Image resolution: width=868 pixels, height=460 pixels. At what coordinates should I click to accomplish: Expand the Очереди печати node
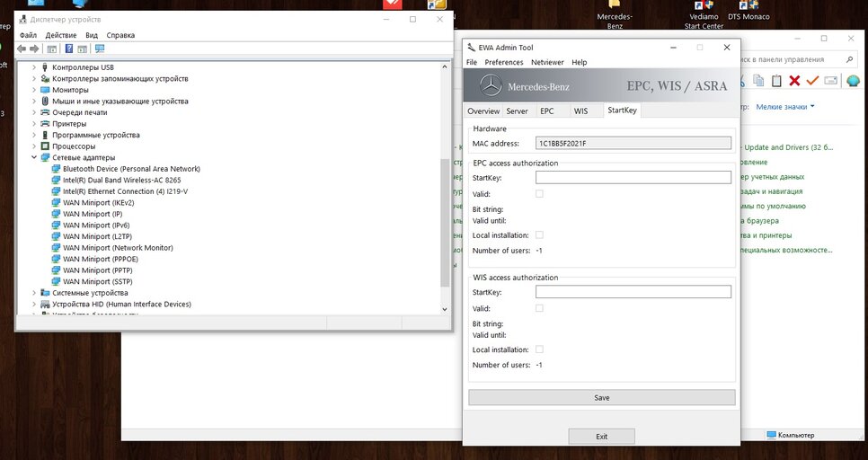click(x=34, y=112)
